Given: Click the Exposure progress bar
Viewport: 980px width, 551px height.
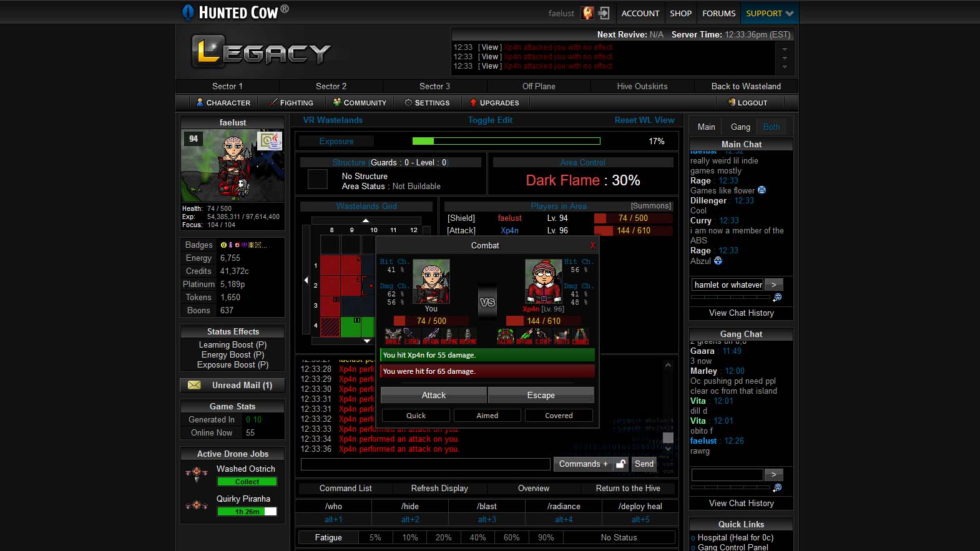Looking at the screenshot, I should click(x=506, y=141).
